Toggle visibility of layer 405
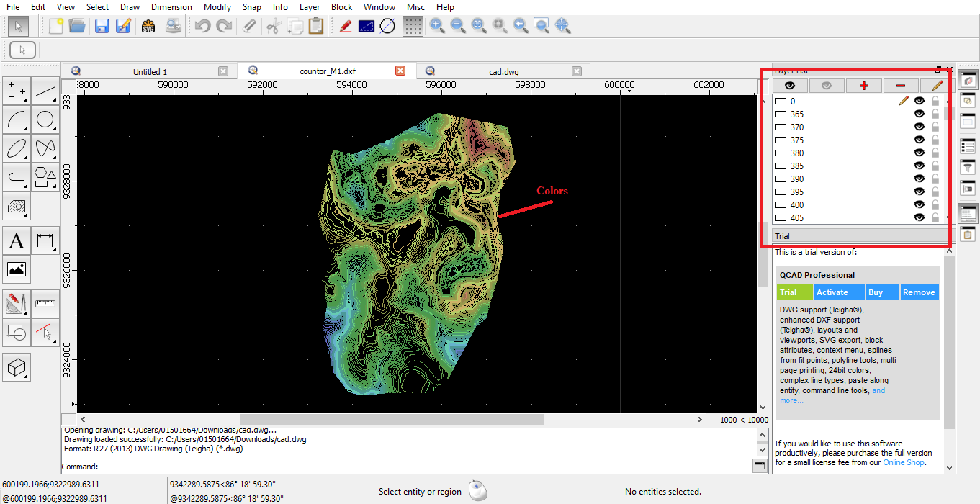 point(920,218)
